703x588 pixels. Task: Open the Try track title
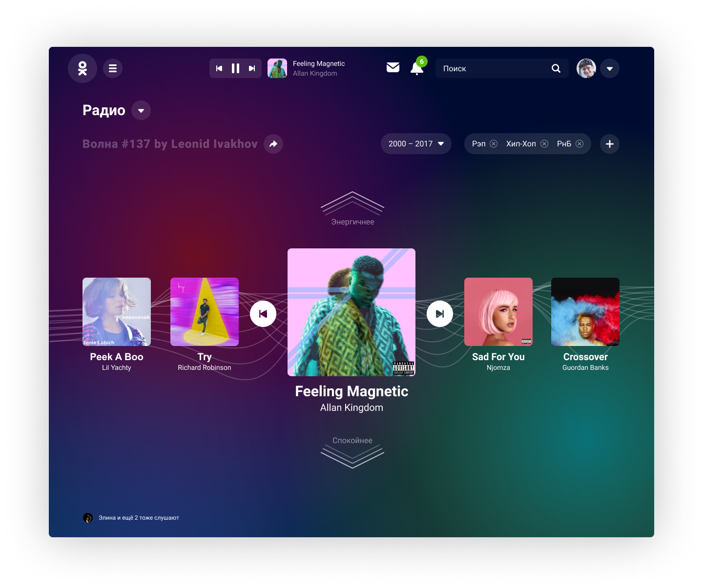coord(205,357)
